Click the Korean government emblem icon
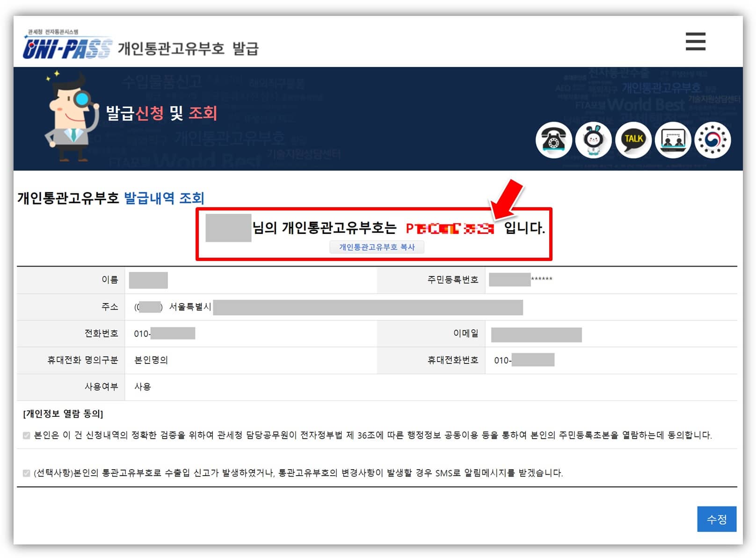The height and width of the screenshot is (558, 756). [712, 140]
